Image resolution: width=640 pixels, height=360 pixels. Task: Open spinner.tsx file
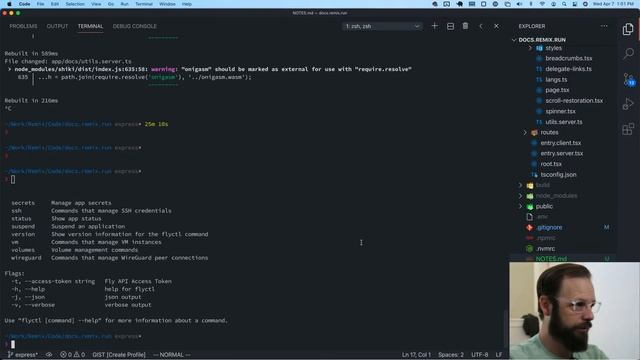560,111
